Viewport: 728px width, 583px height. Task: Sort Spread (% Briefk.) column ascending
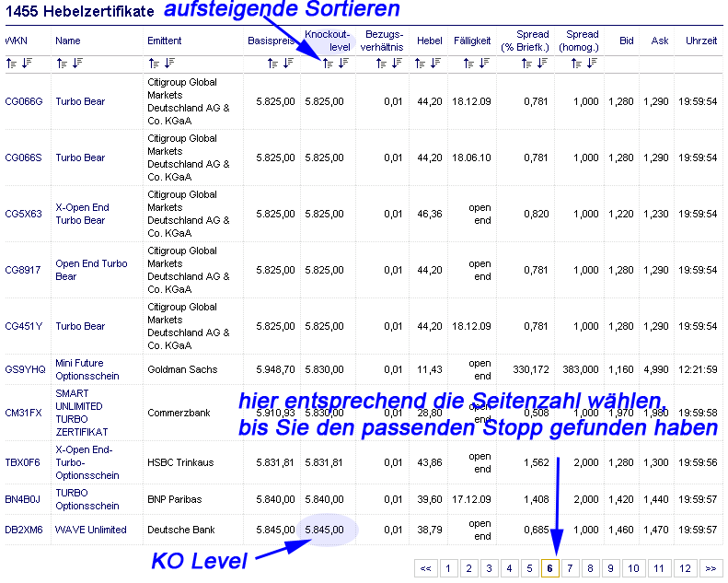coord(527,63)
